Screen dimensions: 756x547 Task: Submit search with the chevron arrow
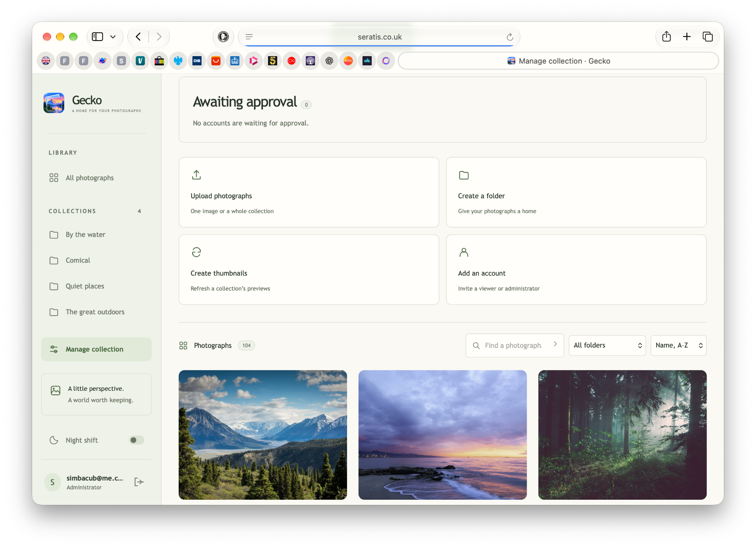[x=555, y=344]
